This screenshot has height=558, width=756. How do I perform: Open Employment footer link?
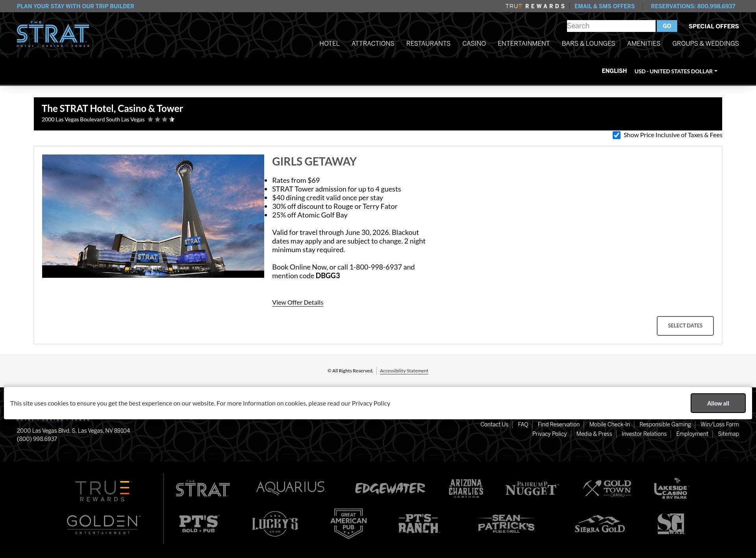692,434
